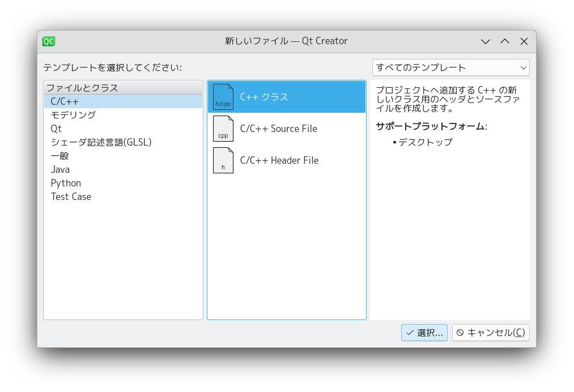Close the 新しいファイル dialog
This screenshot has width=574, height=392.
524,41
